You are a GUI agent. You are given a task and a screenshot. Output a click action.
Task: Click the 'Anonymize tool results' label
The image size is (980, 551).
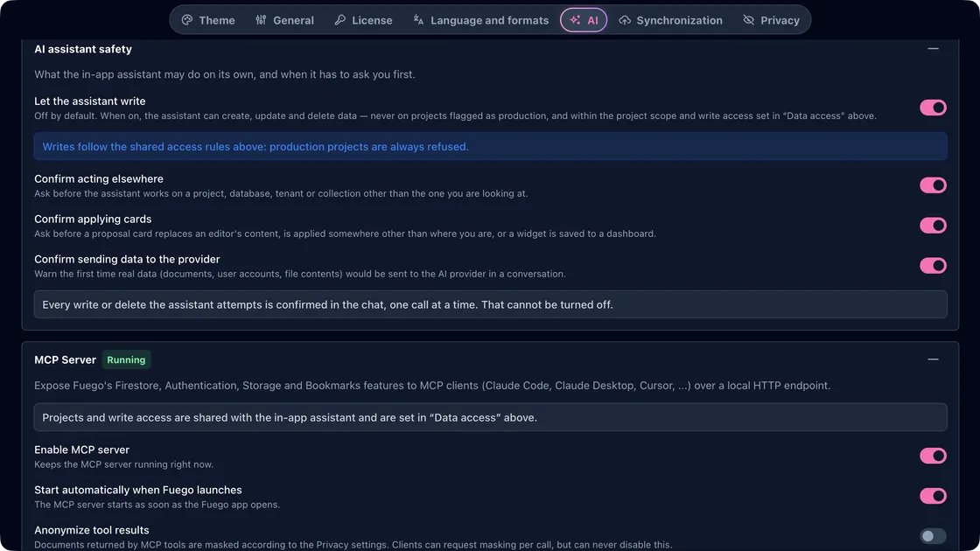(x=92, y=530)
